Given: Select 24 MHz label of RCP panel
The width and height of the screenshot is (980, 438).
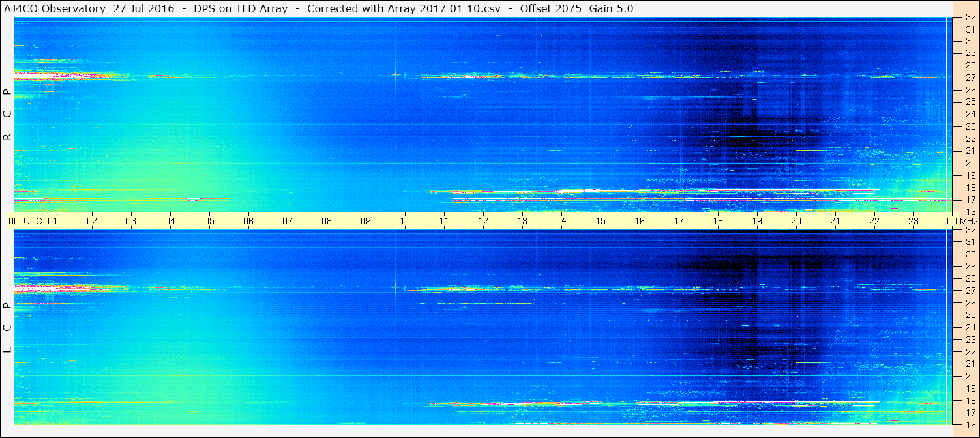Looking at the screenshot, I should [970, 114].
